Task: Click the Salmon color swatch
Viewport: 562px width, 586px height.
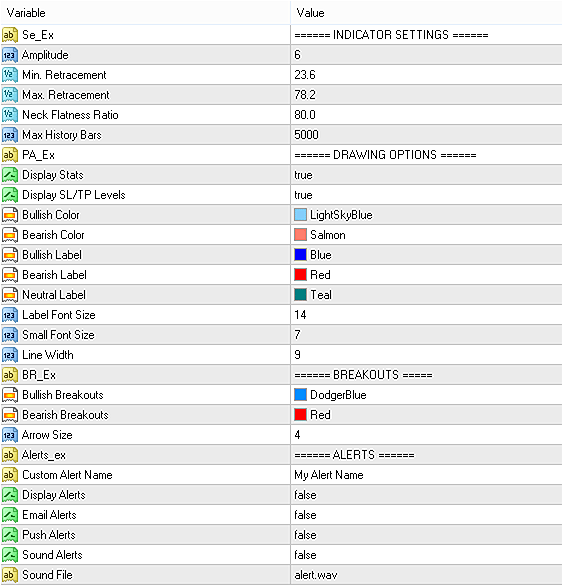Action: coord(300,235)
